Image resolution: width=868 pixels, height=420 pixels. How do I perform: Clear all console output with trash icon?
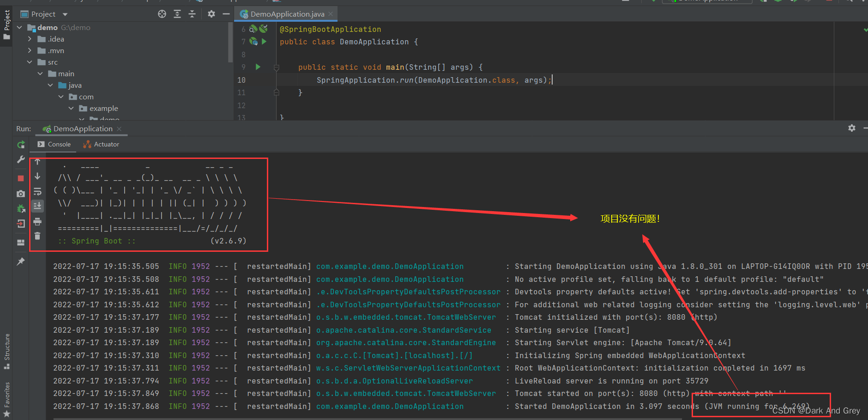37,236
